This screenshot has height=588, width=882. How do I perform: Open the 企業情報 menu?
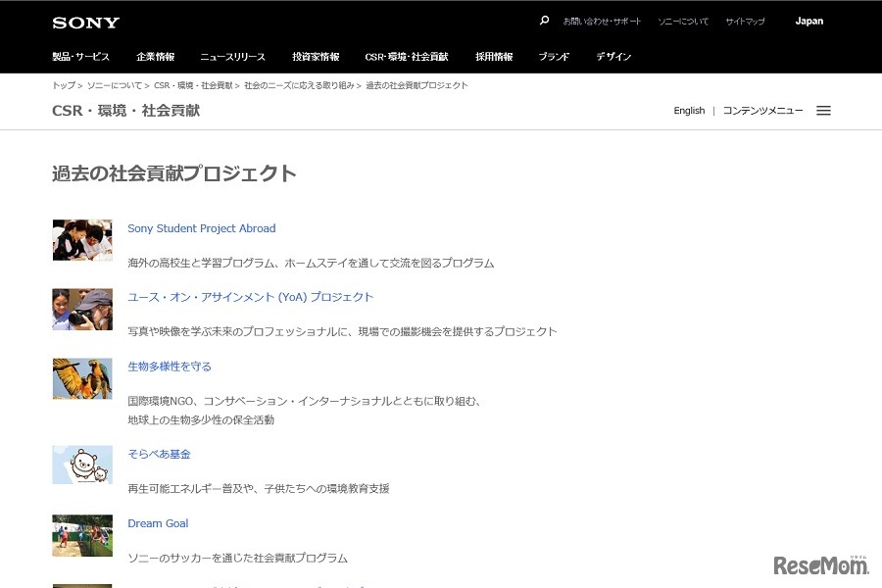[x=153, y=56]
